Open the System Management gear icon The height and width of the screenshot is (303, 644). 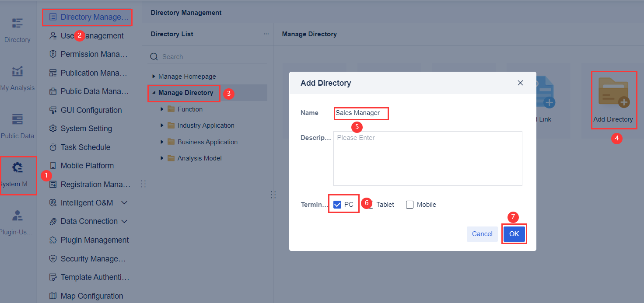[x=17, y=167]
